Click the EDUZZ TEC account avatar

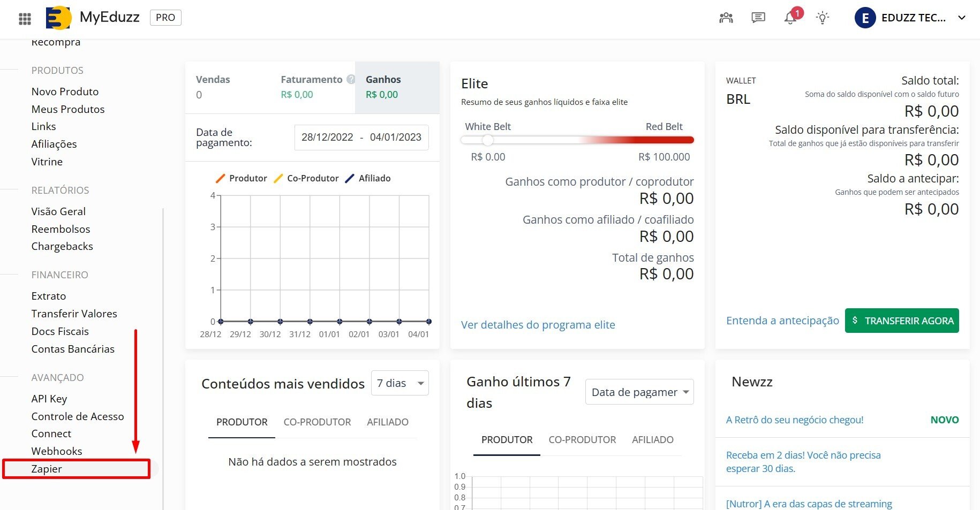tap(865, 18)
